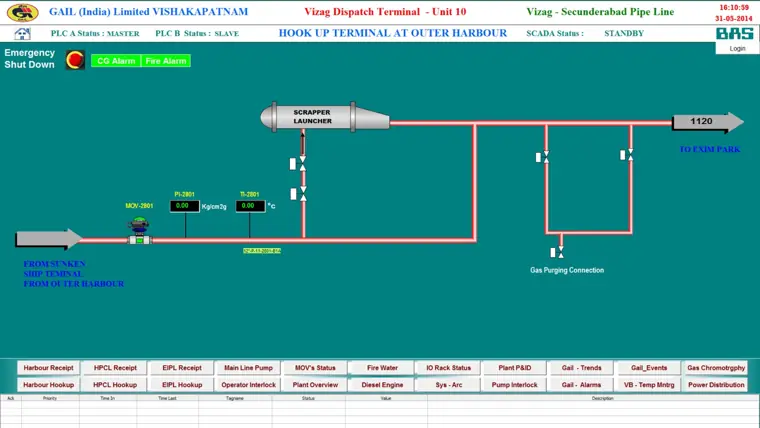Click alarm table Time Last column header
The width and height of the screenshot is (760, 428).
[x=167, y=398]
